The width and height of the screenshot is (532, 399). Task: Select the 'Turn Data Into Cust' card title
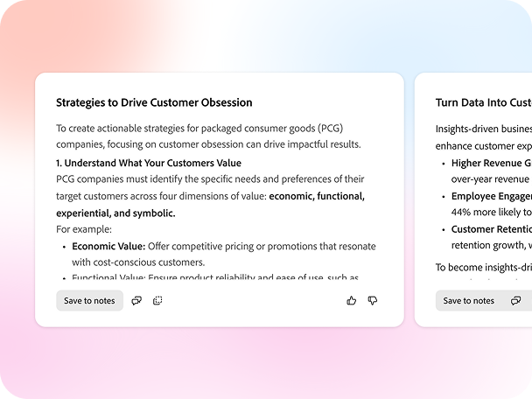(483, 102)
